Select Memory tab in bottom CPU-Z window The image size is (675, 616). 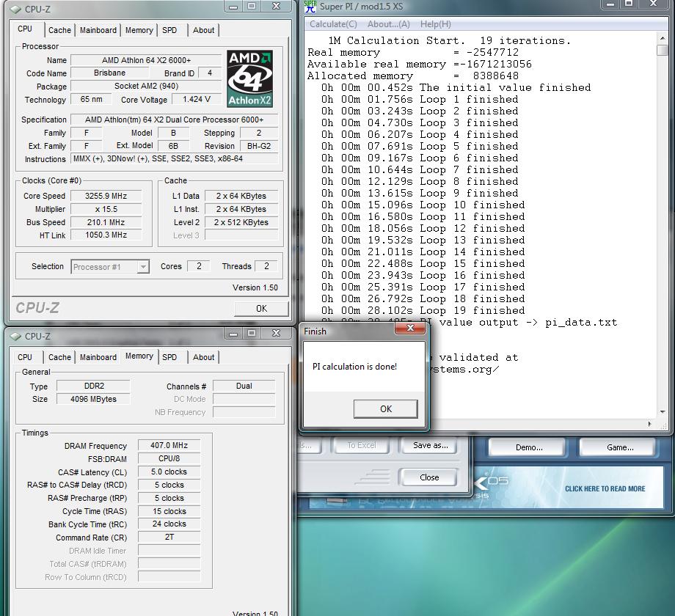tap(139, 356)
